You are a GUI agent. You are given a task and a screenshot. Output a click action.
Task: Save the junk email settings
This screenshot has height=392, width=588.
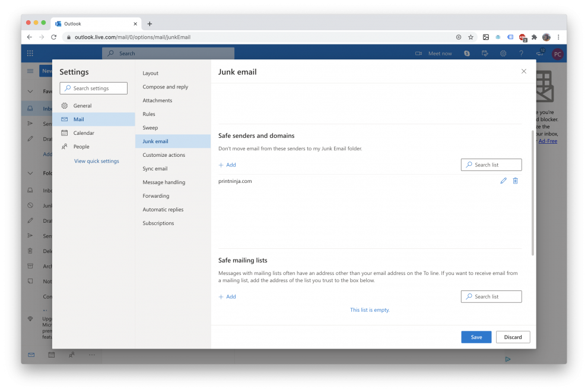476,337
